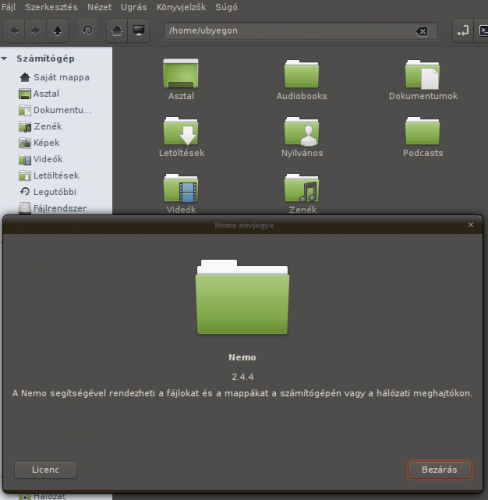Click the large Nemo folder logo
Viewport: 488px width, 500px height.
point(242,297)
